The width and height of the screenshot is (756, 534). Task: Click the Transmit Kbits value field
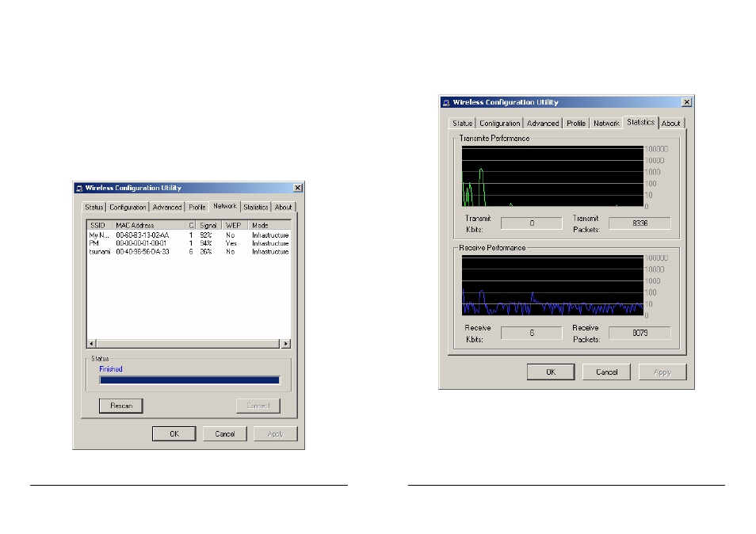531,223
